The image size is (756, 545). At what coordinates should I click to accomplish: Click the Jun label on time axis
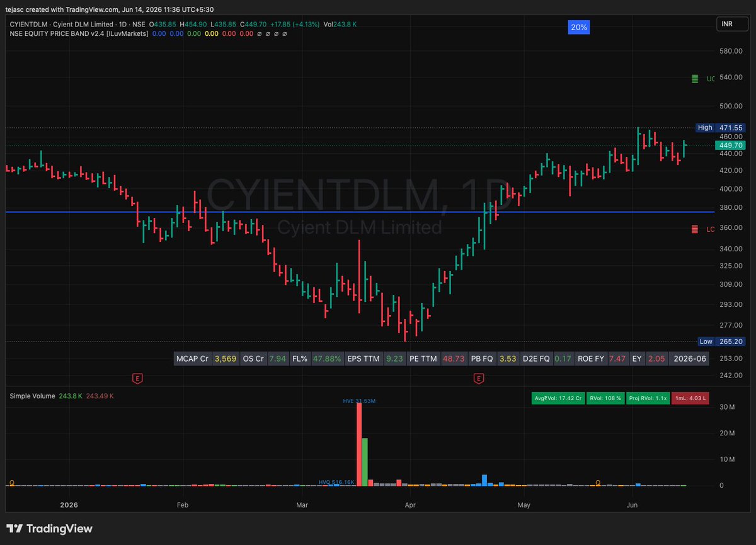(x=633, y=505)
